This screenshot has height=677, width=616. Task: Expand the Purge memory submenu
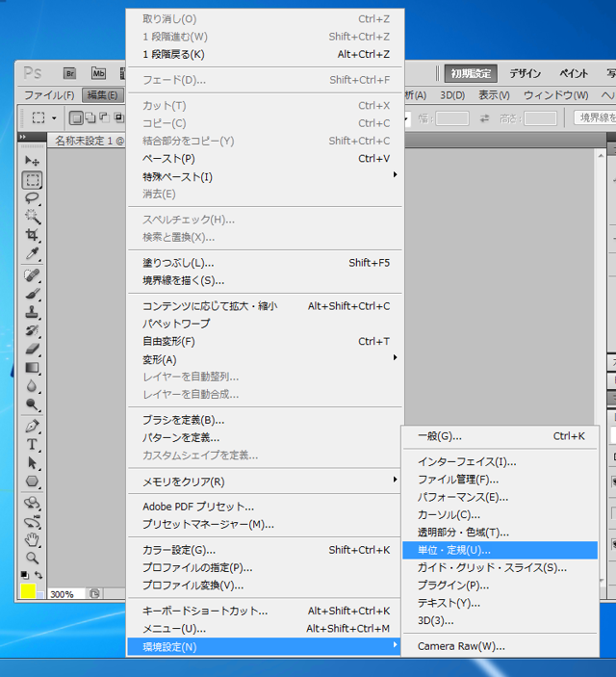(x=265, y=481)
